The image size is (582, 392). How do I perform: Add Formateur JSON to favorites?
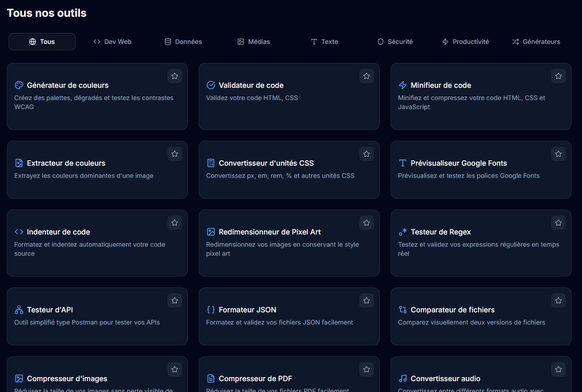tap(367, 301)
